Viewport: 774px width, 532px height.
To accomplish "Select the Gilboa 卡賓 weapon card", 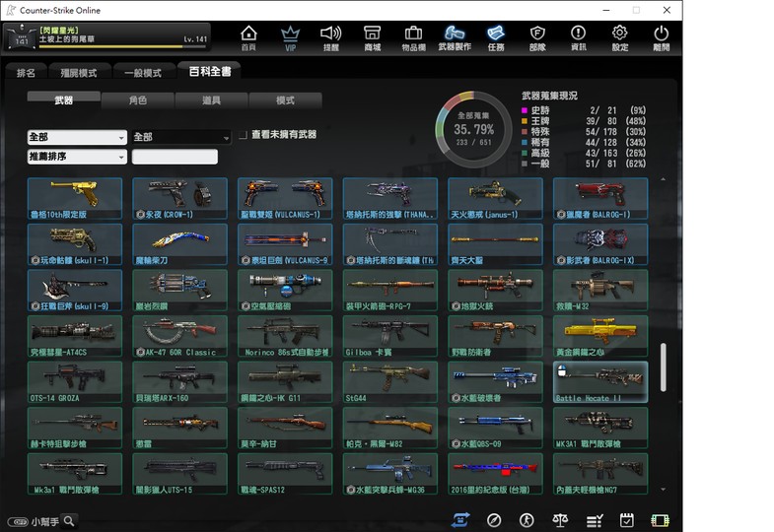I will click(390, 336).
